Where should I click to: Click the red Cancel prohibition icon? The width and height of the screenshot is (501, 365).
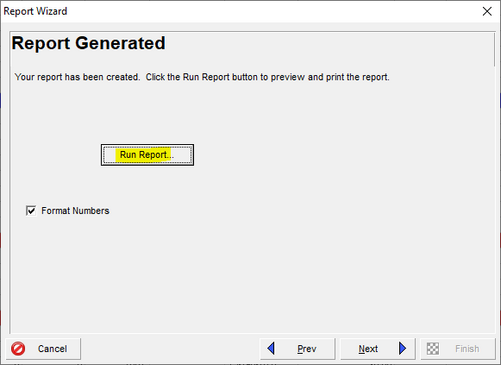tap(18, 349)
